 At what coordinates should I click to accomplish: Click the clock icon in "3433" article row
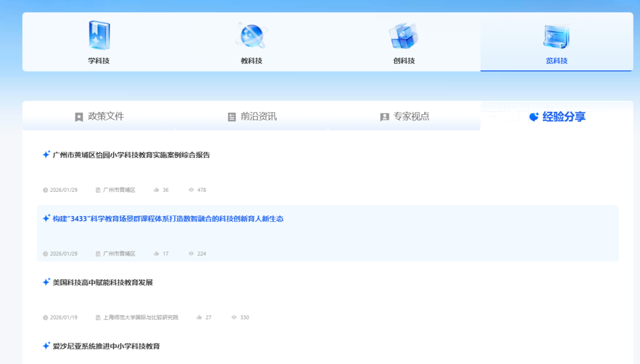coord(45,253)
